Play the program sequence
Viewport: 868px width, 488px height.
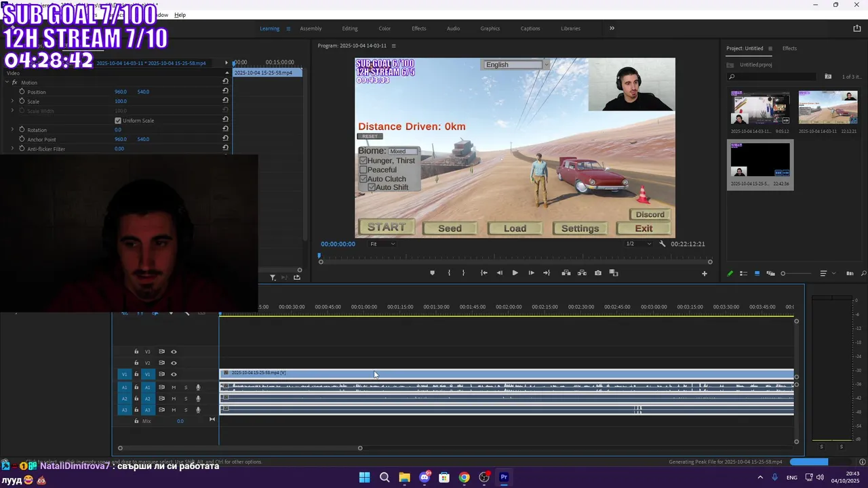click(515, 273)
